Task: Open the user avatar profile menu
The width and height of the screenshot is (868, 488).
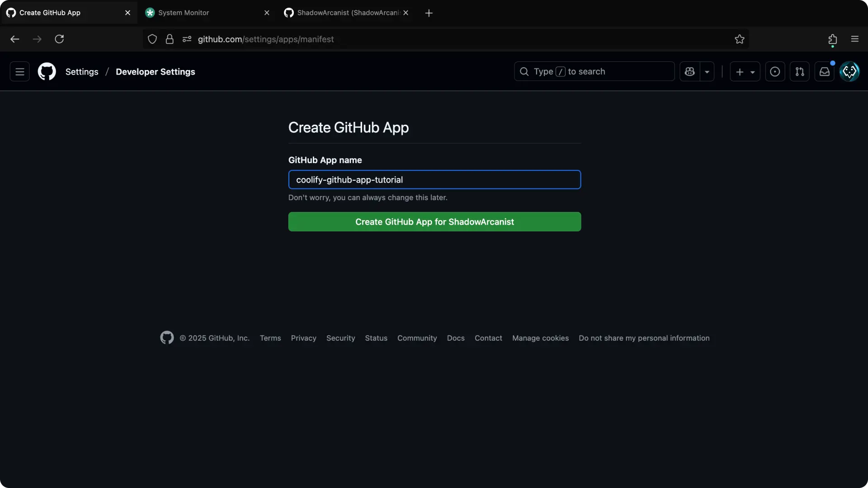Action: [x=849, y=71]
